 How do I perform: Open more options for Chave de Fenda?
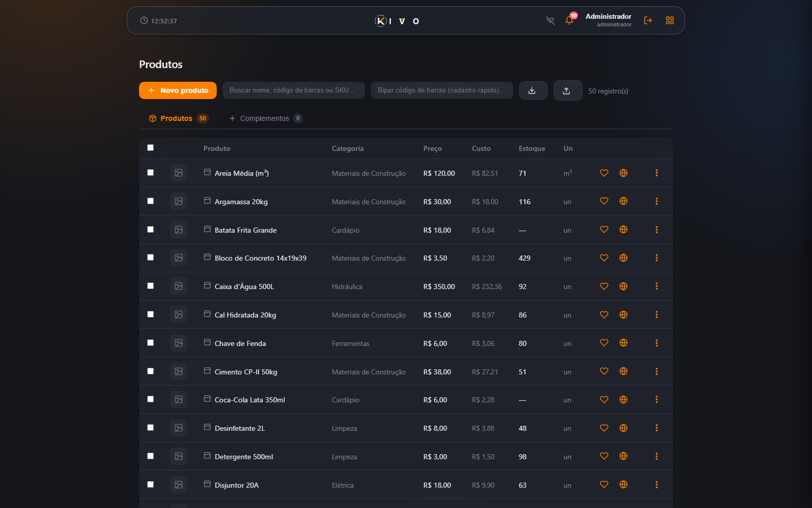pos(656,343)
